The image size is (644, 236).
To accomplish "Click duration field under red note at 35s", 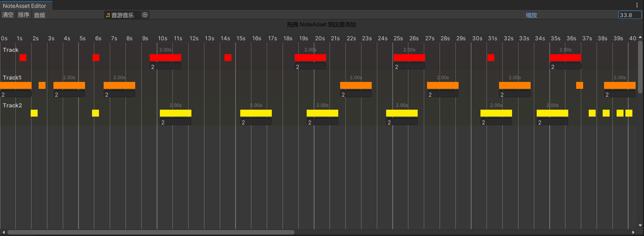I will pos(565,66).
